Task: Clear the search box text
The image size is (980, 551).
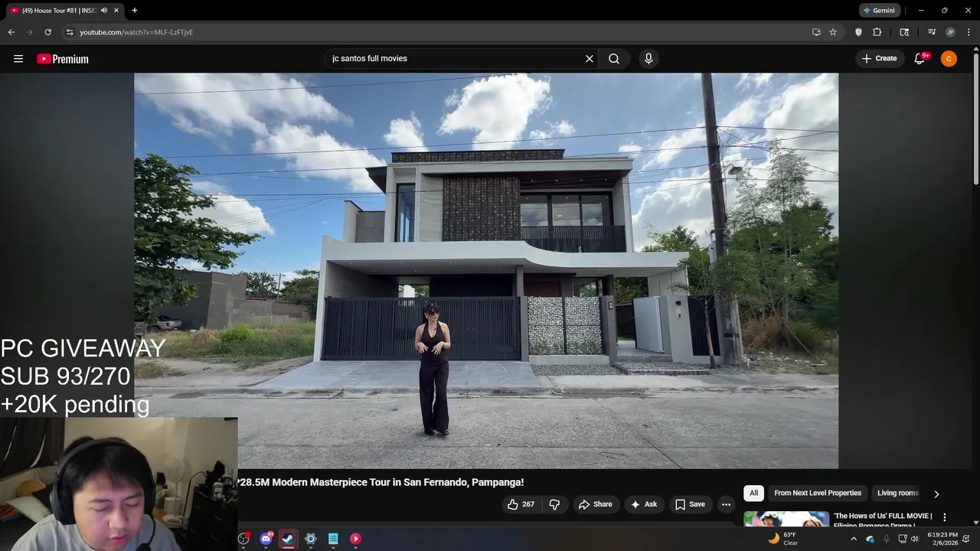Action: 590,59
